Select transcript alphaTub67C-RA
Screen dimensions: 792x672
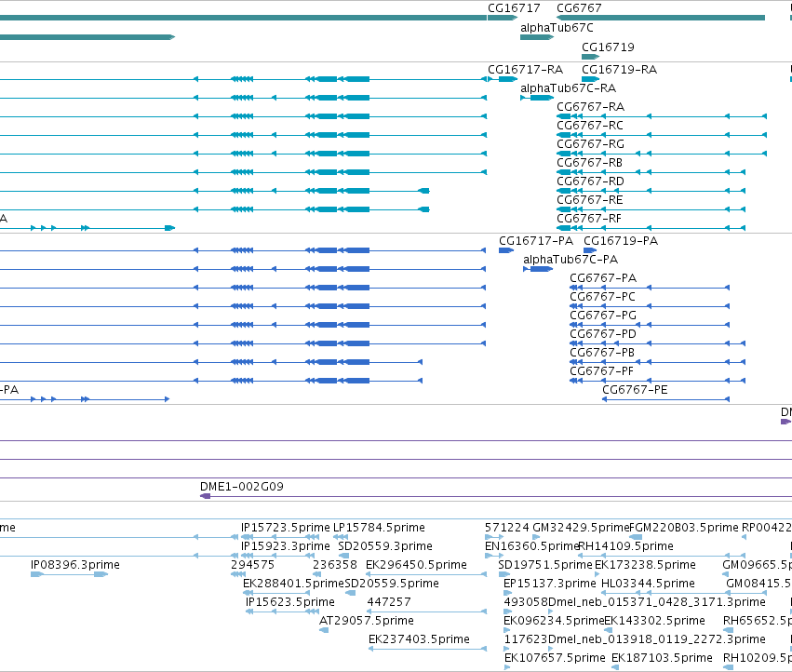click(568, 88)
